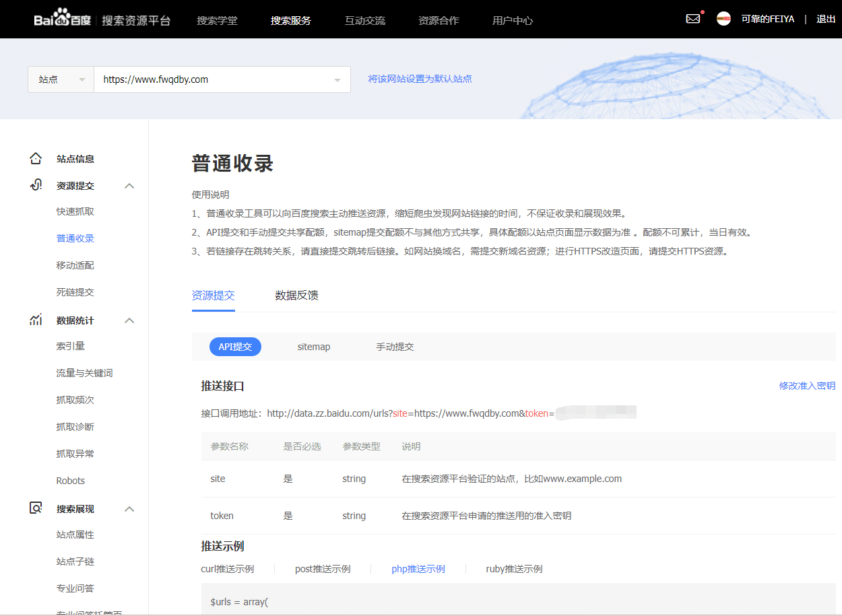842x616 pixels.
Task: Click the 站点信息 home icon
Action: (36, 158)
